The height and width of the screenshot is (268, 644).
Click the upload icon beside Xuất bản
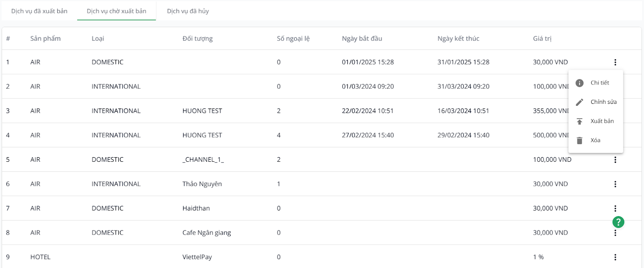point(580,122)
